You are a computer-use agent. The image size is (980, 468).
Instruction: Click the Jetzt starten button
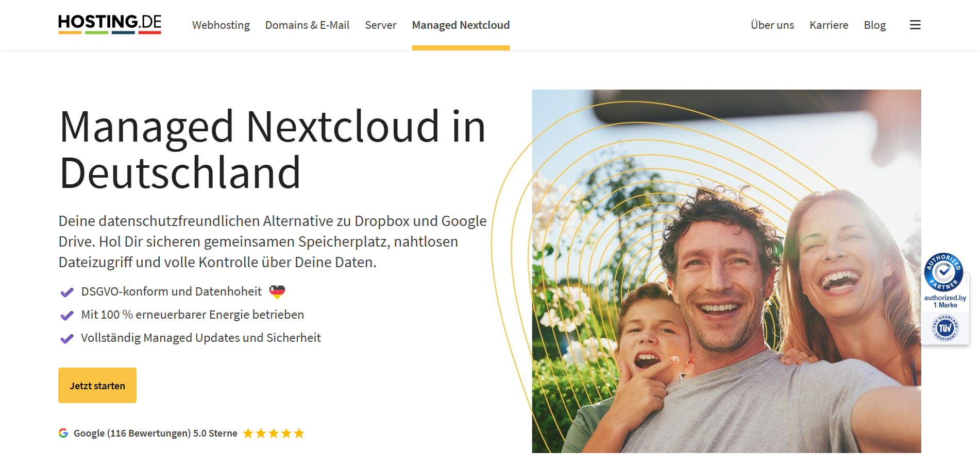97,385
